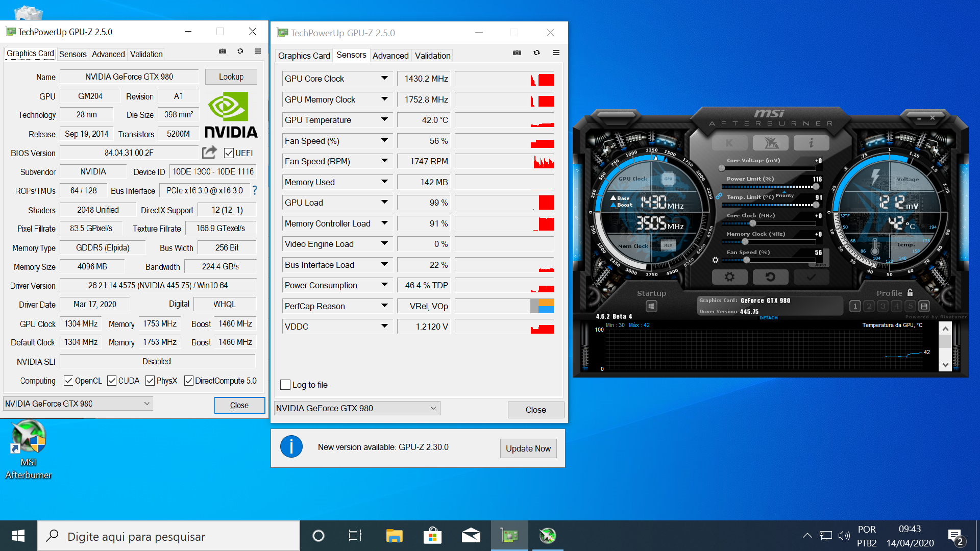Click Bus Interface question mark icon
This screenshot has height=551, width=980.
coord(255,190)
